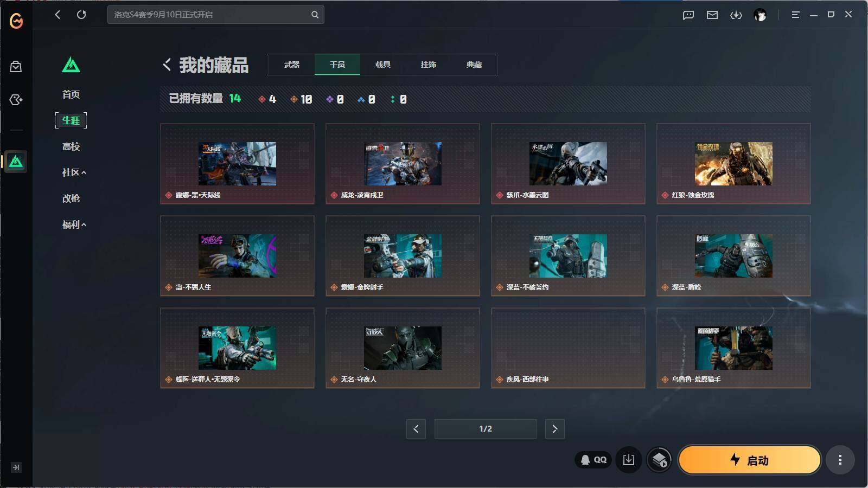The height and width of the screenshot is (488, 868).
Task: Open 改枪 in side menu
Action: [x=71, y=198]
